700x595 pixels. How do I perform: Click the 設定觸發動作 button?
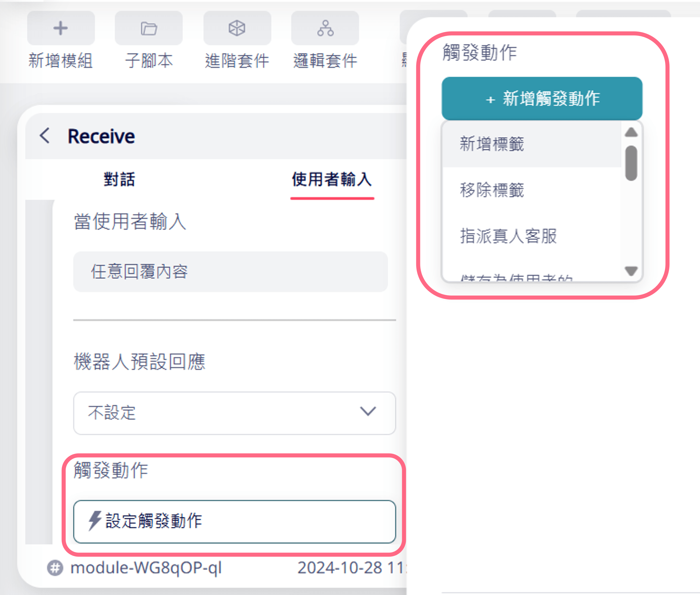click(234, 521)
